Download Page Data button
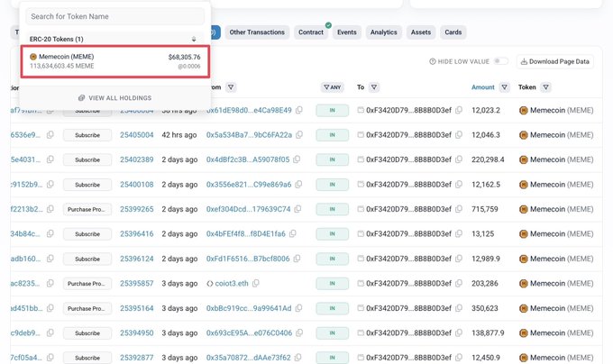The image size is (613, 364). tap(554, 61)
